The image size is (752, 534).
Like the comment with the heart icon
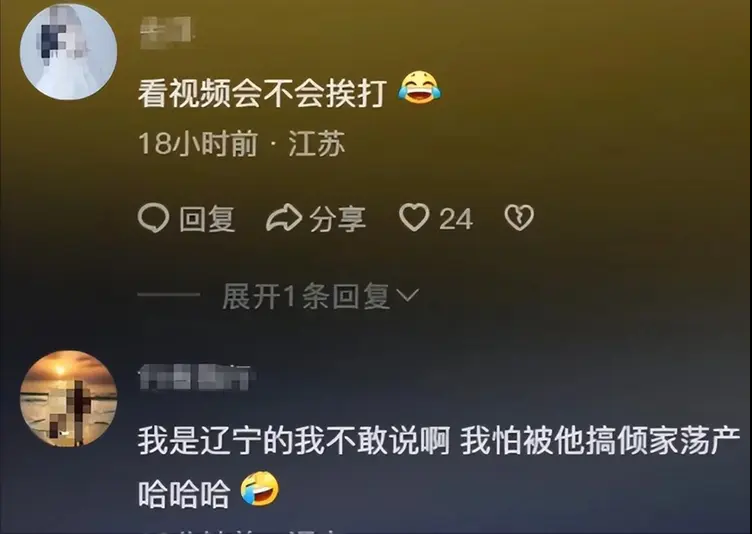pos(414,217)
